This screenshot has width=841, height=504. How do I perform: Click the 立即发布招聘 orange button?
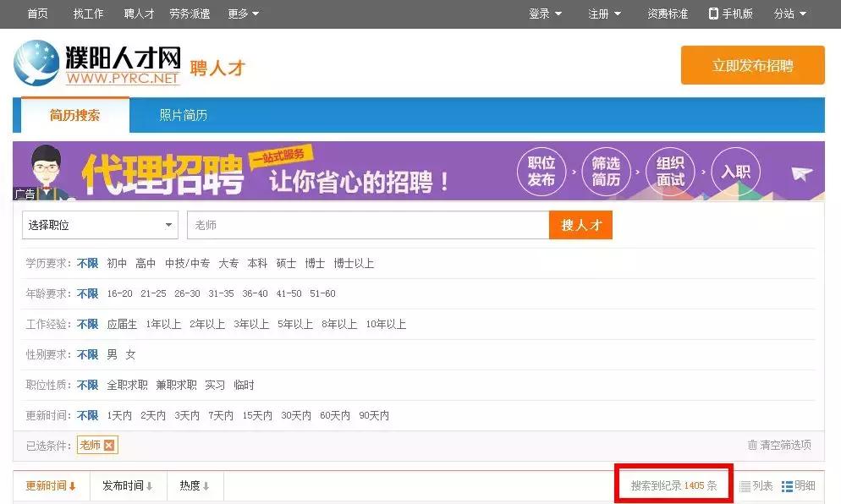pos(752,65)
